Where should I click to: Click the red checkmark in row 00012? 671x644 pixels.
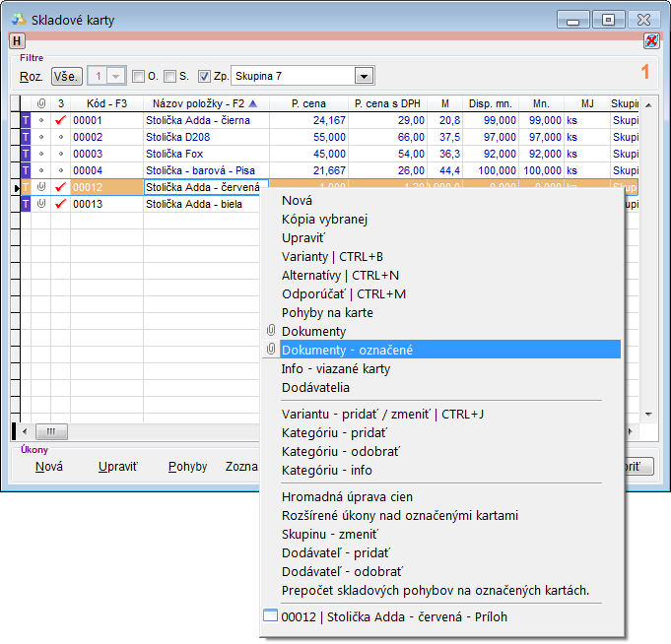point(61,187)
